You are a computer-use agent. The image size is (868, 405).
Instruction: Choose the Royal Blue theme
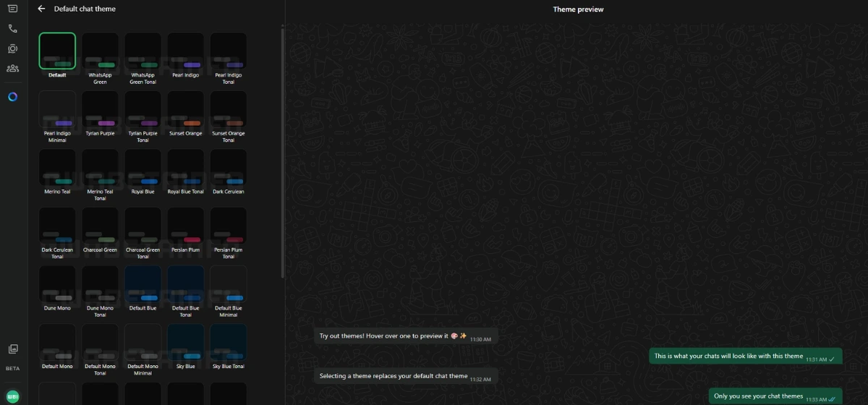(142, 168)
